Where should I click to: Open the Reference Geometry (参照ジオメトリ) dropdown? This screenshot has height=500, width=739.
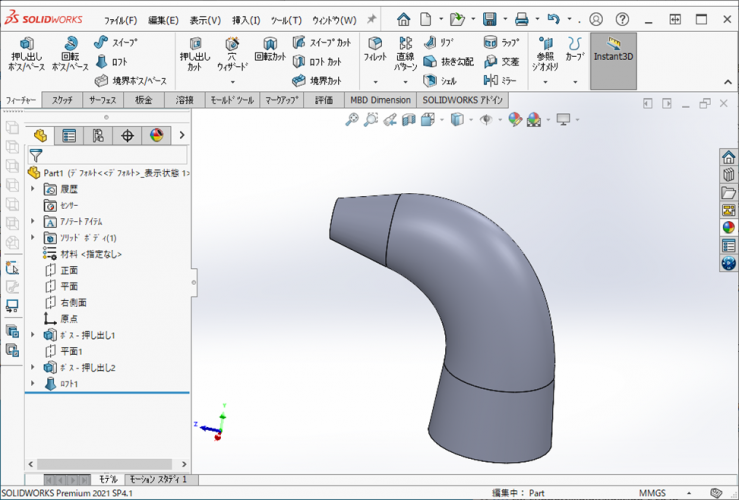point(544,82)
